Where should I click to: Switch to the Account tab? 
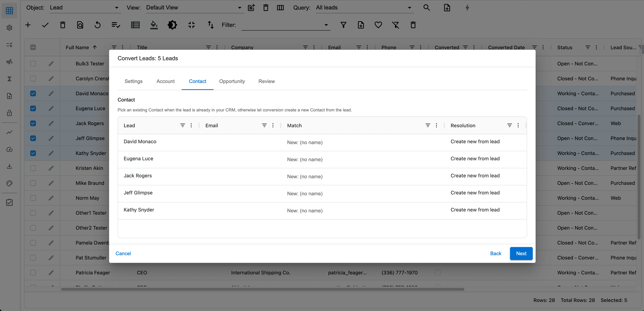pyautogui.click(x=165, y=81)
